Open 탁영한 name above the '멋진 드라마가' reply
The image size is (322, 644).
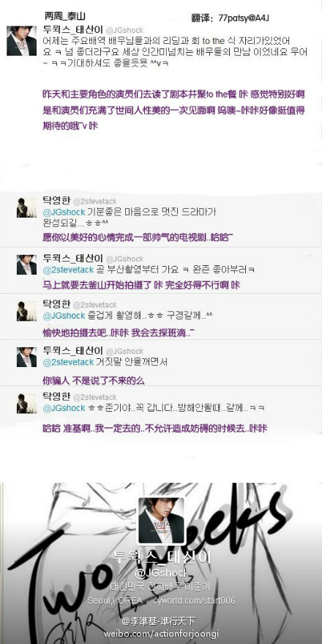pyautogui.click(x=56, y=201)
